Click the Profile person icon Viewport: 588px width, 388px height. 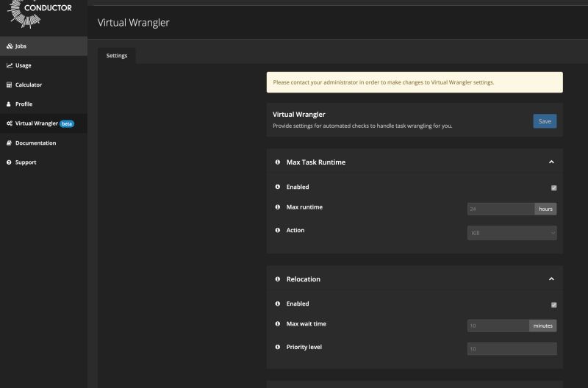(9, 104)
